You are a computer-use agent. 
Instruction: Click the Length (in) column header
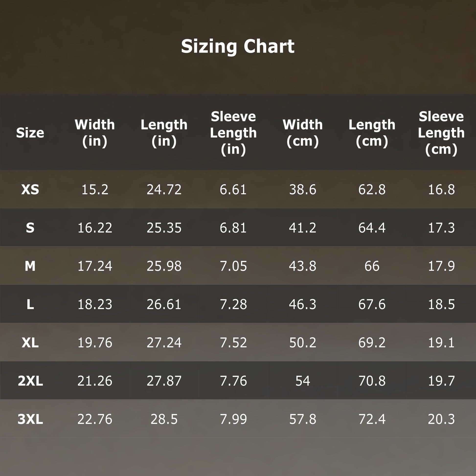pyautogui.click(x=164, y=133)
